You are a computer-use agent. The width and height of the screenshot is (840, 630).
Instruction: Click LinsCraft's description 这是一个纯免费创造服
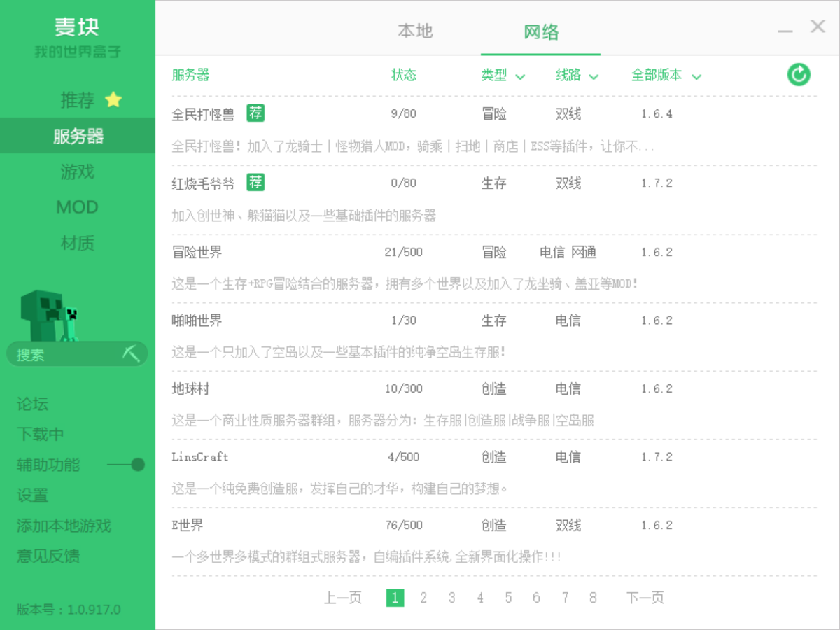pos(339,487)
